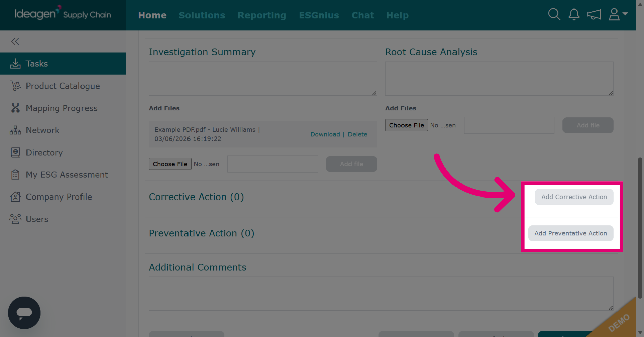This screenshot has width=644, height=337.
Task: Open the Reporting menu
Action: [262, 15]
